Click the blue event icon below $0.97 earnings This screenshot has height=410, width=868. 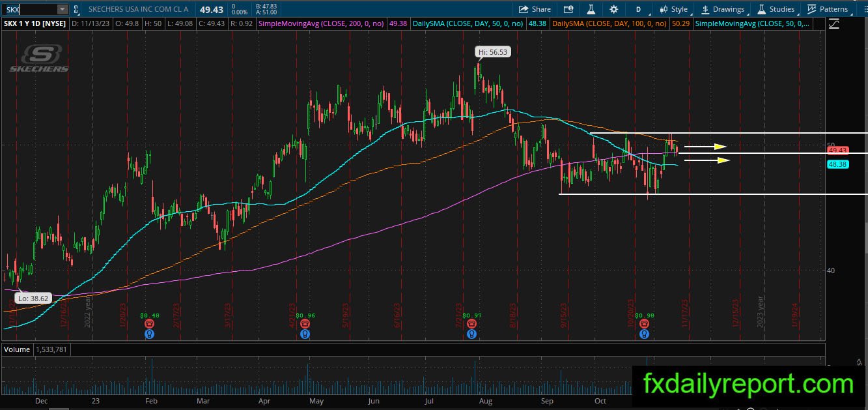point(471,334)
